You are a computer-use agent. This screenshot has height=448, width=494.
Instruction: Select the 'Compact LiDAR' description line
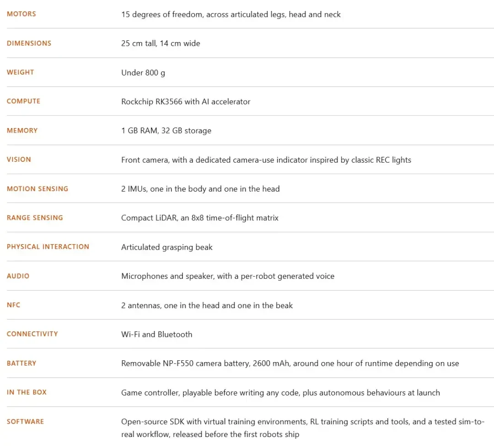pos(200,218)
